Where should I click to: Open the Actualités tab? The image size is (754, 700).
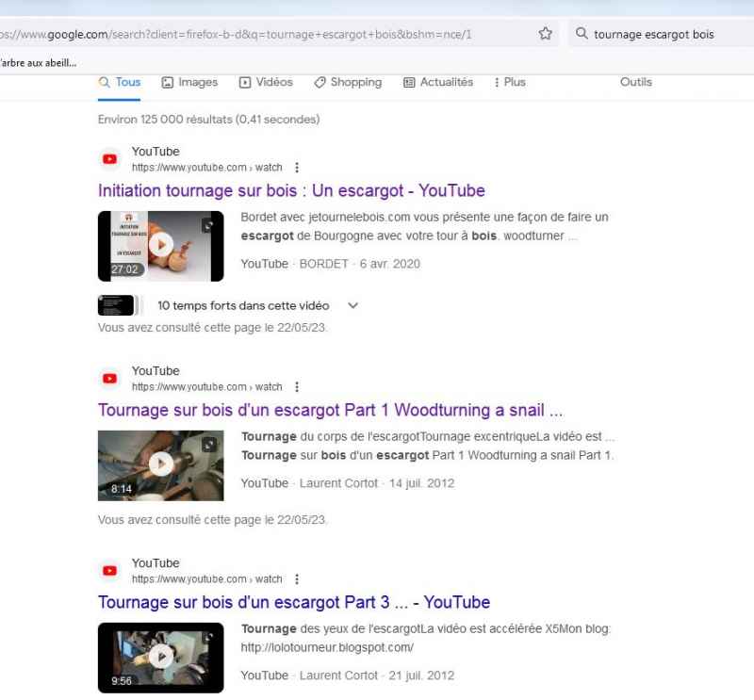pos(438,82)
